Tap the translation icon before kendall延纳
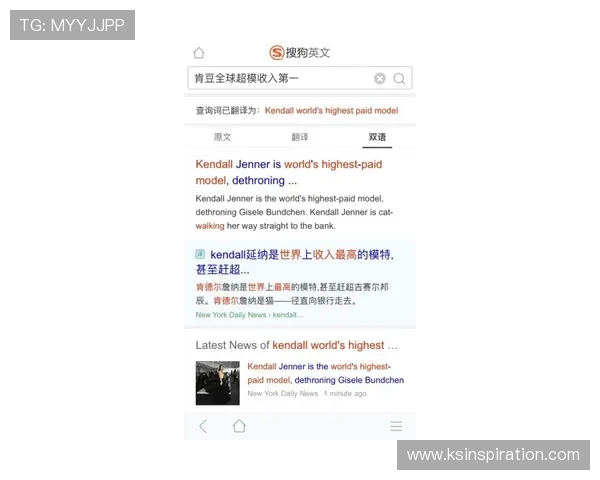 [200, 254]
